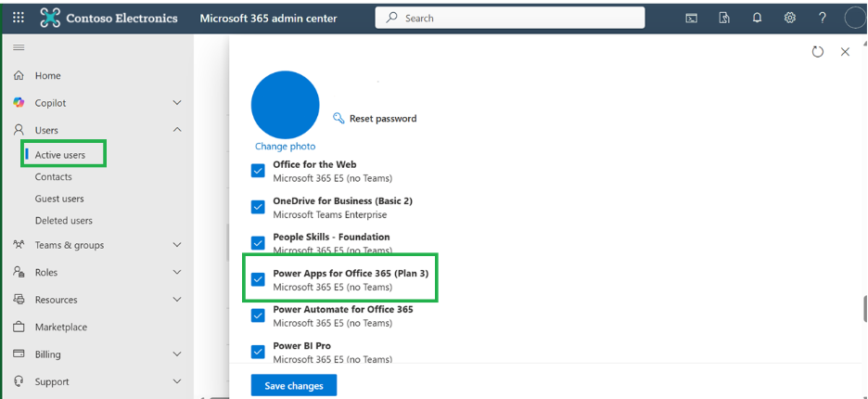Open Active users page
The height and width of the screenshot is (399, 868).
59,155
